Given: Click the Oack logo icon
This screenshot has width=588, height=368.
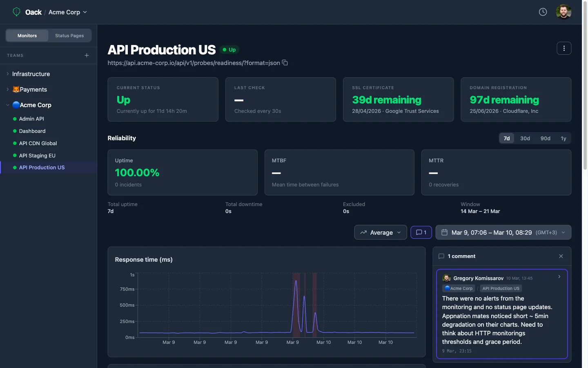Looking at the screenshot, I should (16, 12).
